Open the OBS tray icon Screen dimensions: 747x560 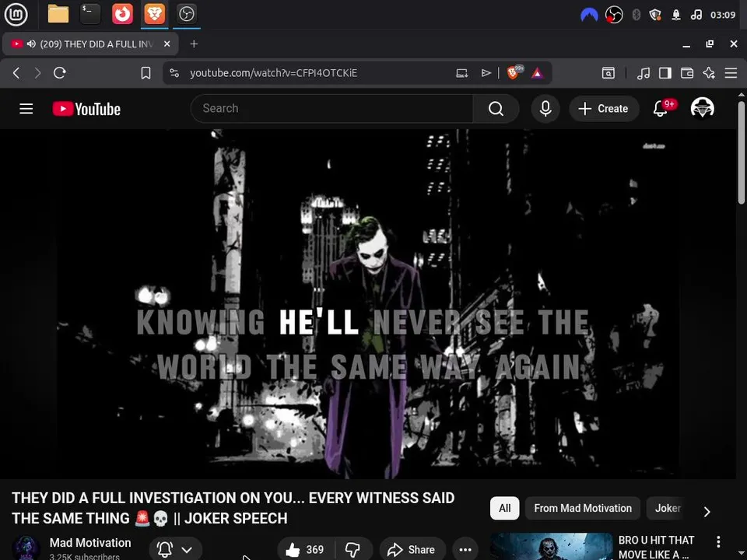[614, 15]
